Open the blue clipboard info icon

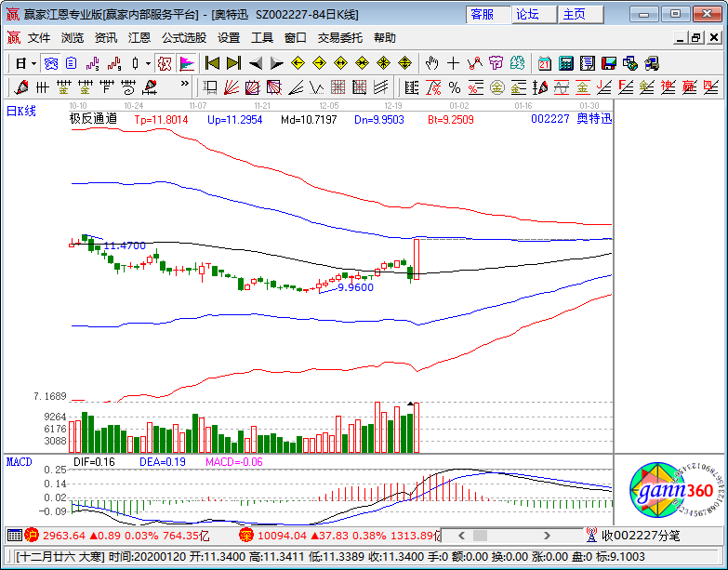tap(71, 63)
